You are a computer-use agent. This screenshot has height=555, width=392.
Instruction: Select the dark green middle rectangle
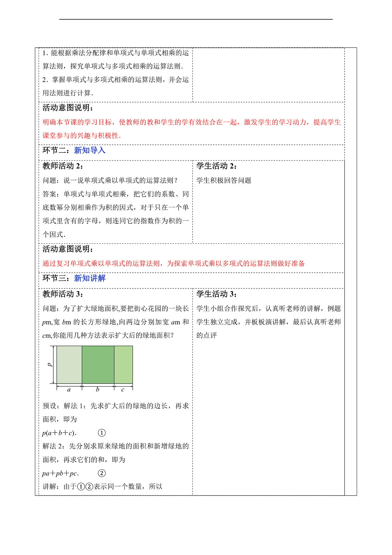click(98, 364)
